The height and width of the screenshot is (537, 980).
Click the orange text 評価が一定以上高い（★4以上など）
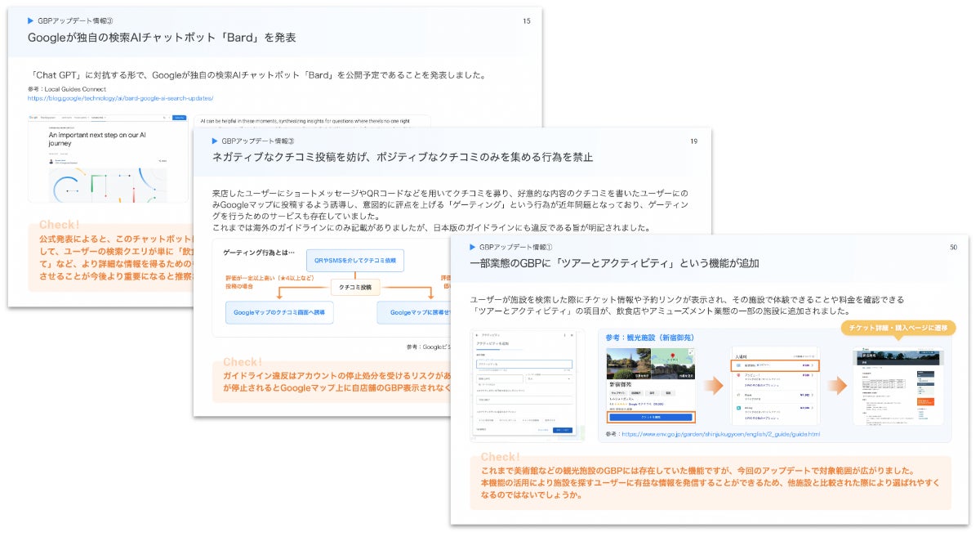pyautogui.click(x=269, y=278)
